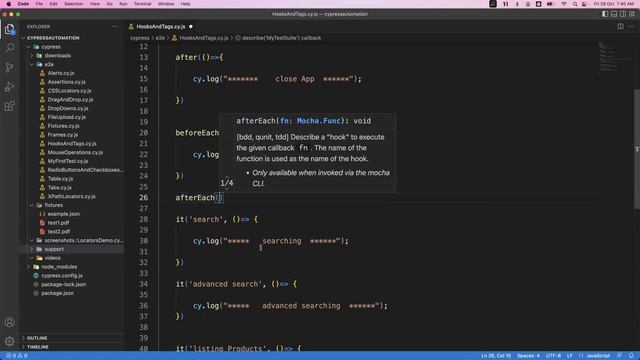
Task: Toggle primary side bar layout icon
Action: [x=605, y=14]
